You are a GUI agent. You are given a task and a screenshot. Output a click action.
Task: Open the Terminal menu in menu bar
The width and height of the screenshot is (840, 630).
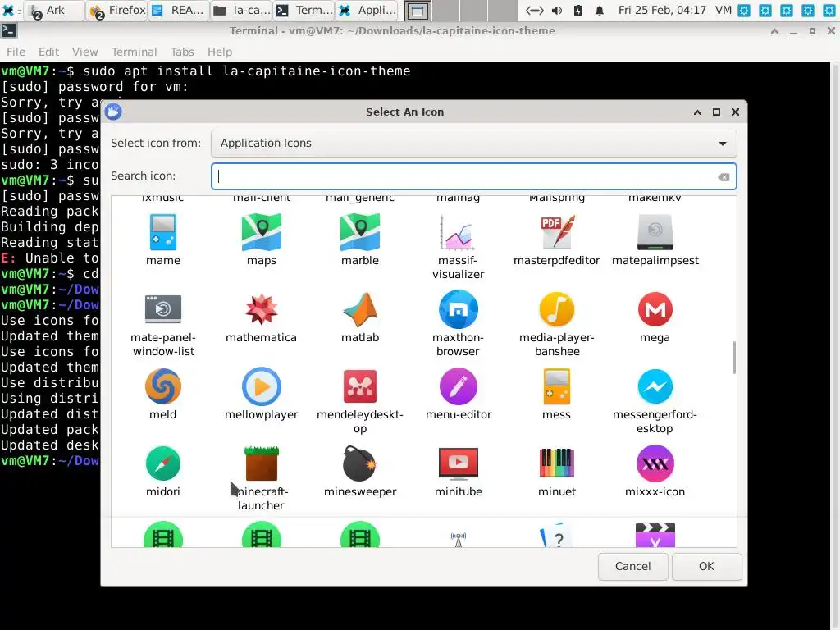point(134,52)
